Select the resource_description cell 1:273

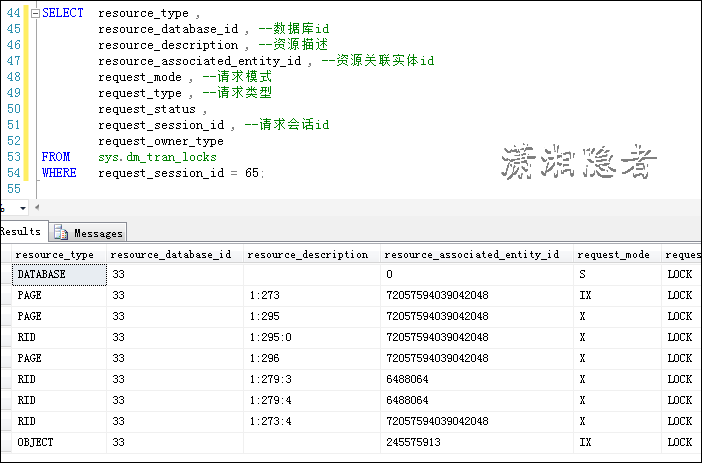pyautogui.click(x=312, y=295)
